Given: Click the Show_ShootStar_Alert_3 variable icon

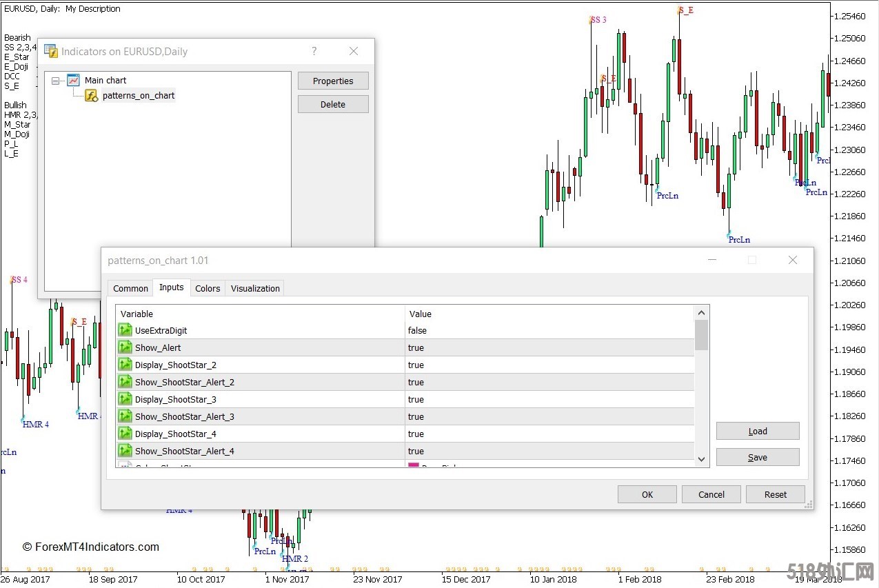Looking at the screenshot, I should coord(125,416).
